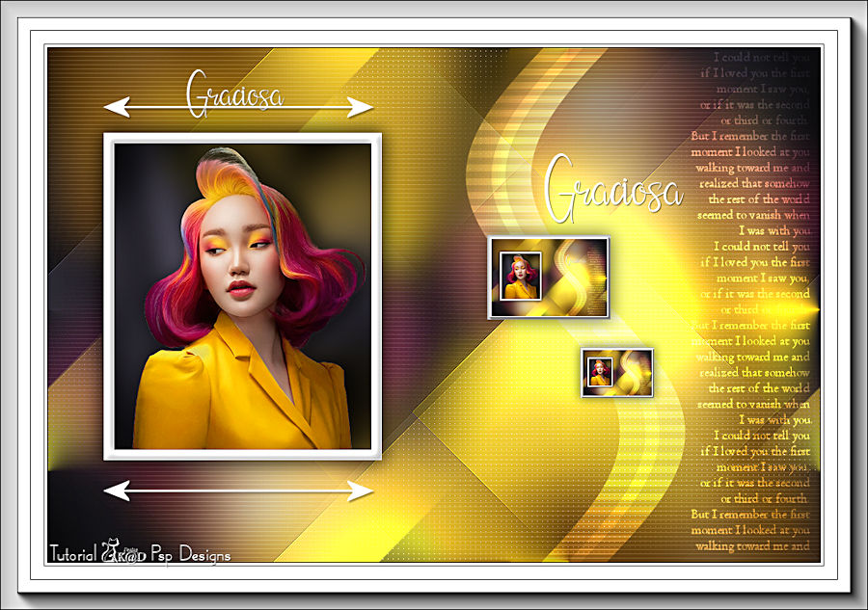Select the smallest framed thumbnail on the right
Screen dimensions: 868x610
point(617,373)
